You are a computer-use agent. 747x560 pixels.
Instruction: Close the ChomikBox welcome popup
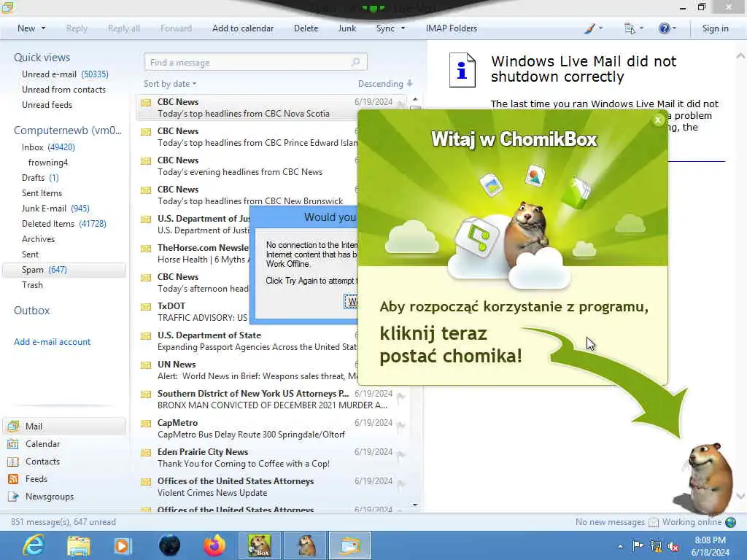click(x=658, y=120)
